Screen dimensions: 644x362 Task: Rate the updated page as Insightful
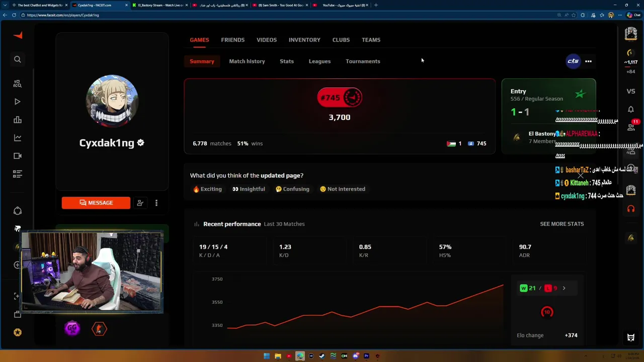coord(249,189)
